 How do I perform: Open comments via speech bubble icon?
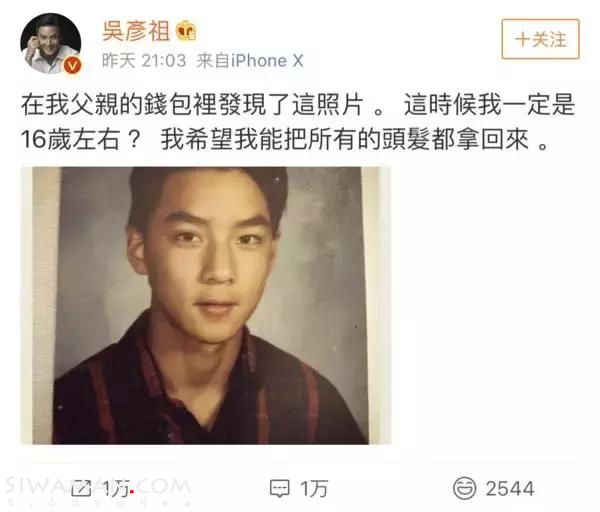(x=279, y=488)
